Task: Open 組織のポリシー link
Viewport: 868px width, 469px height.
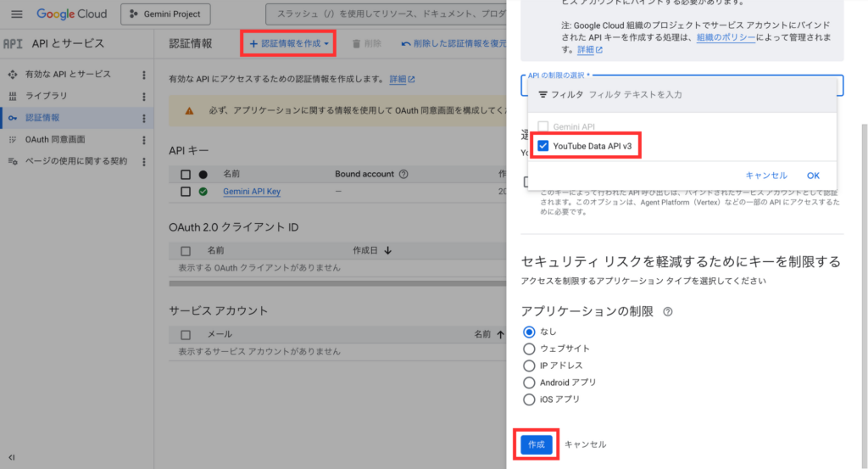Action: 726,37
